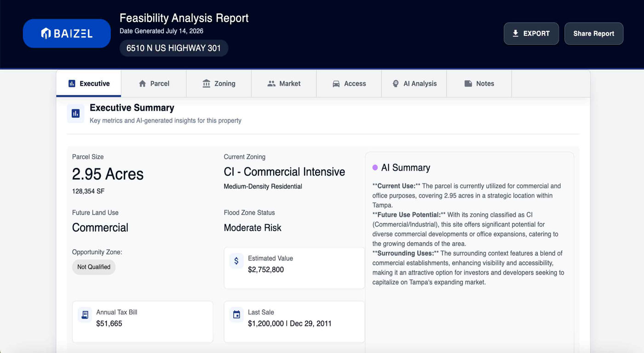Click the 6510 N US HIGHWAY 301 address chip
Viewport: 644px width, 353px height.
coord(174,48)
